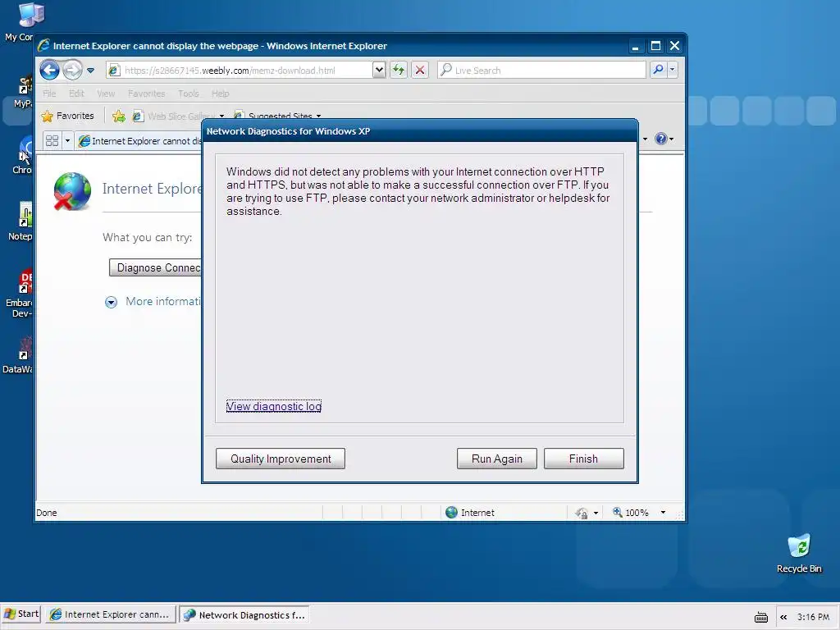Open the search provider dropdown arrow
840x630 pixels.
[x=673, y=70]
